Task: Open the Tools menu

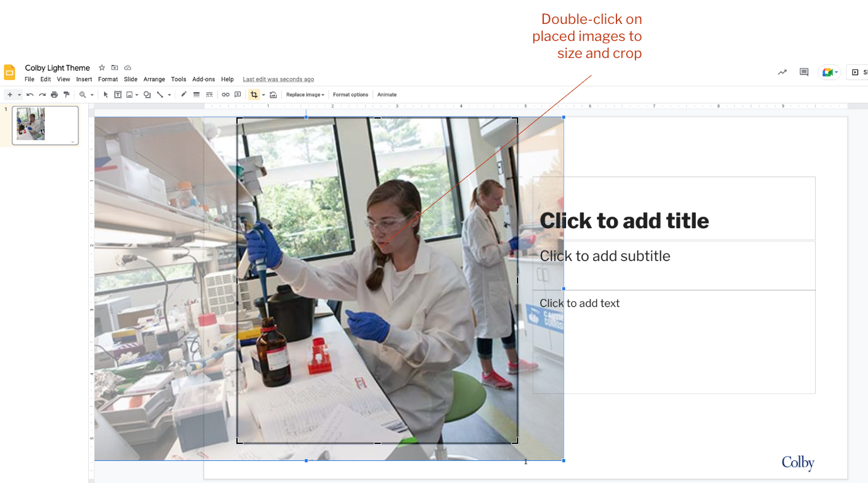Action: coord(178,79)
